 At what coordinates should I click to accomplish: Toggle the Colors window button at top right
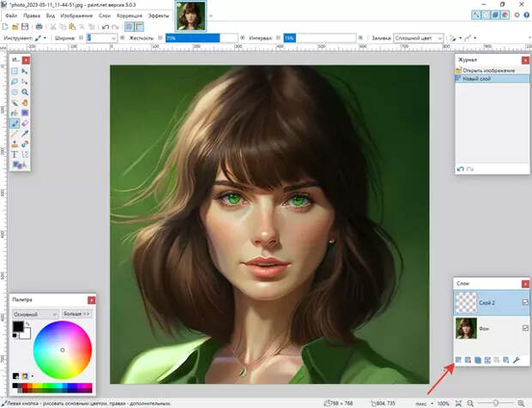[505, 15]
